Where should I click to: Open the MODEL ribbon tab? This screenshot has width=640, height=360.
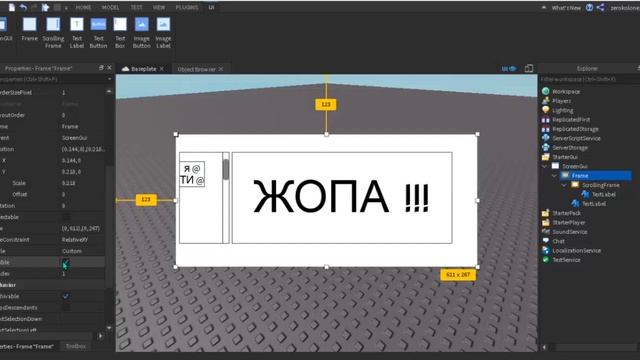110,7
